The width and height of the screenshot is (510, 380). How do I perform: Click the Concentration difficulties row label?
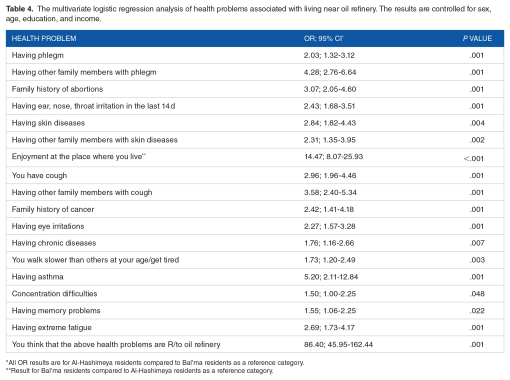(x=54, y=294)
